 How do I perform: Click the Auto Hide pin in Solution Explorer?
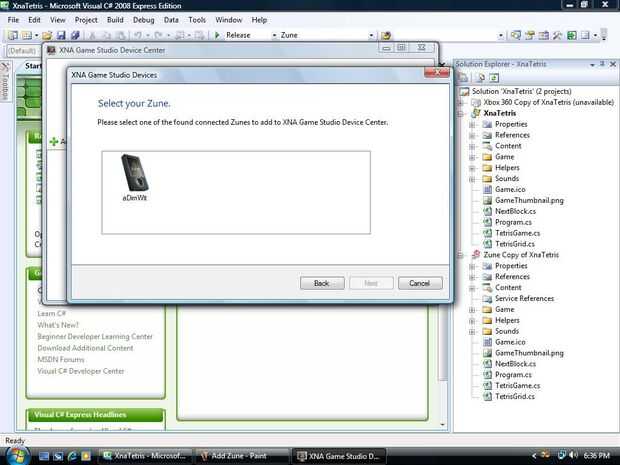click(603, 64)
